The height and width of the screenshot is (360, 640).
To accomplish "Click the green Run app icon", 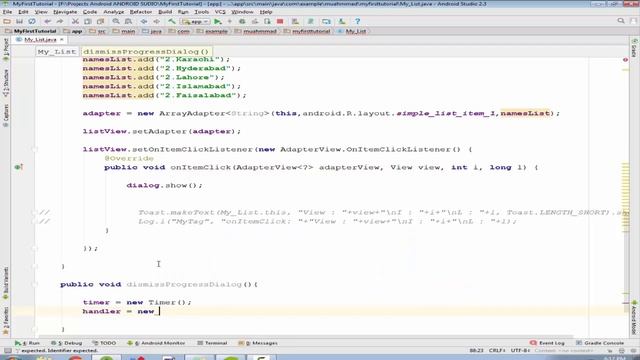I will coord(218,21).
